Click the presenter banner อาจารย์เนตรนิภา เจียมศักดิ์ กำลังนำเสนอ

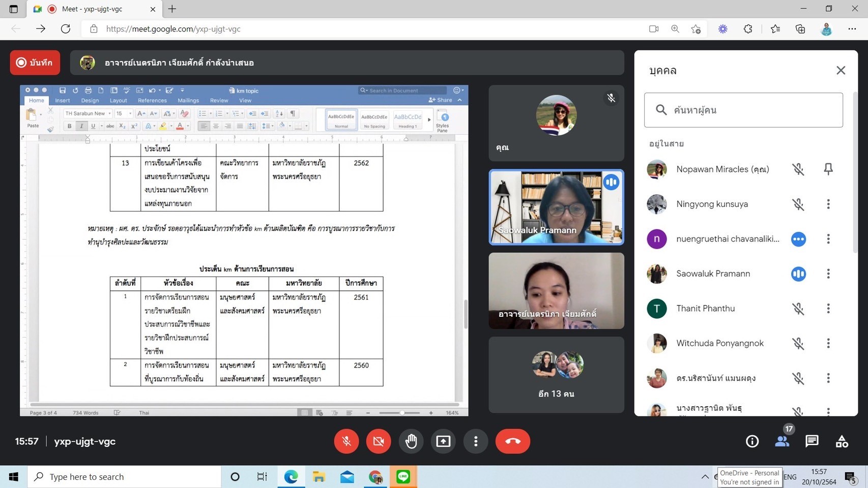point(347,63)
